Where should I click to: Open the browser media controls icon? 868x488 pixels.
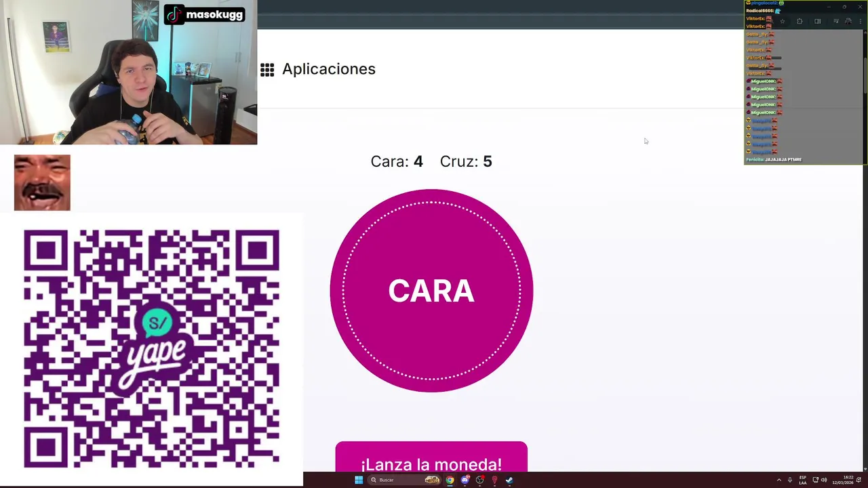(836, 21)
